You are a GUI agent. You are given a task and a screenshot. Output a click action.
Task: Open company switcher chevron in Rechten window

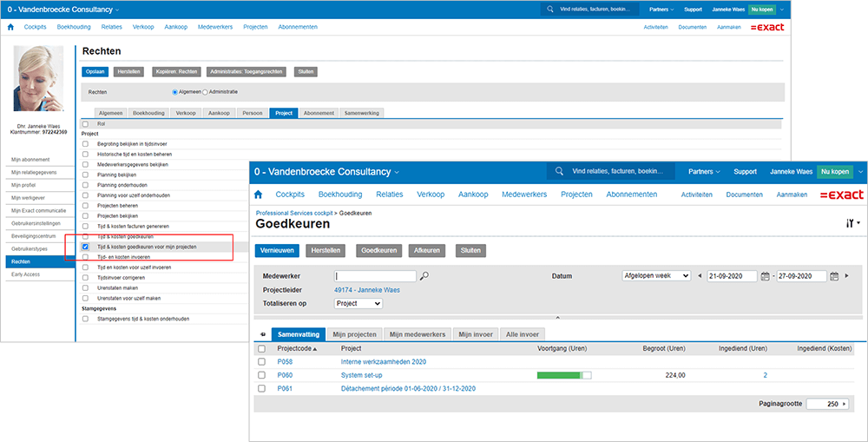117,10
